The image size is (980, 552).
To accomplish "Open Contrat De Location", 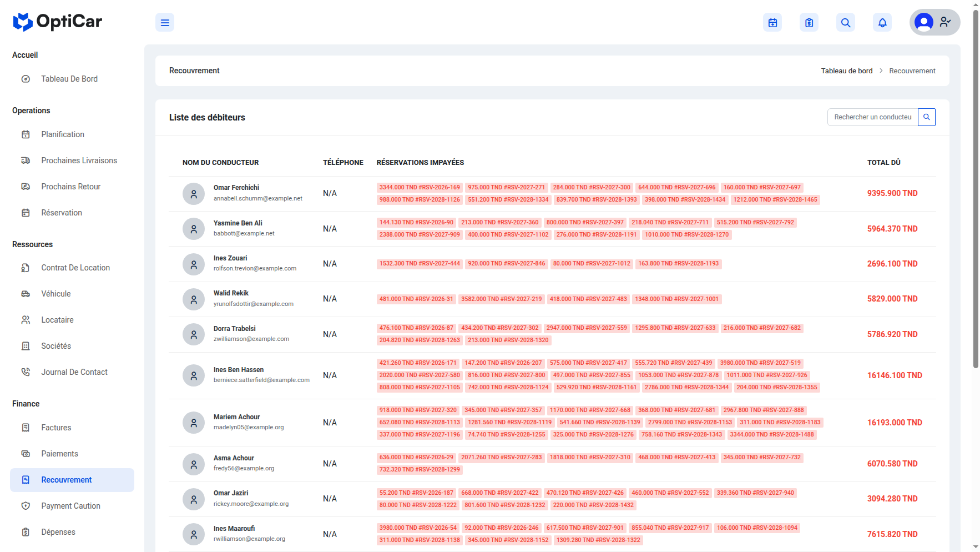I will coord(72,268).
